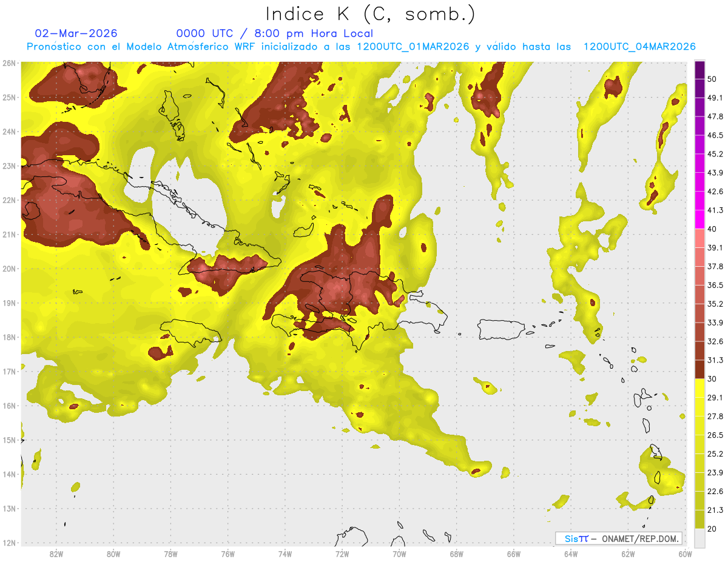Select the '02-Mar-2026' date text

(x=76, y=33)
